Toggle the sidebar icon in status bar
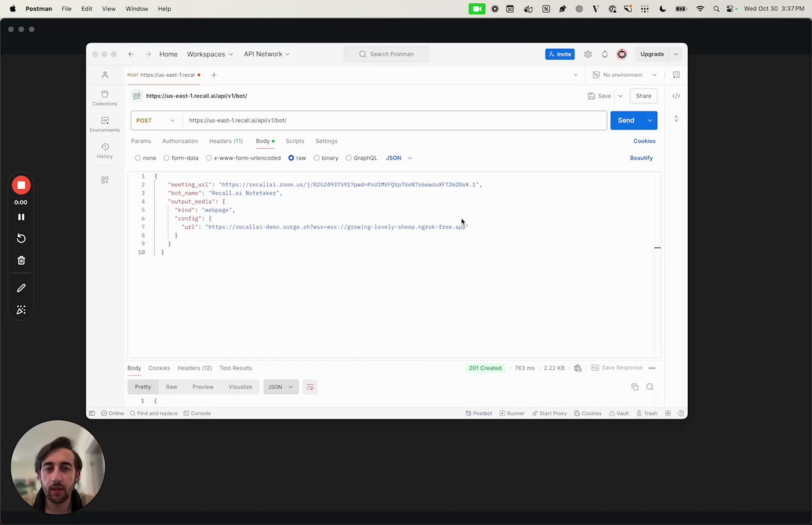The width and height of the screenshot is (812, 525). [92, 413]
